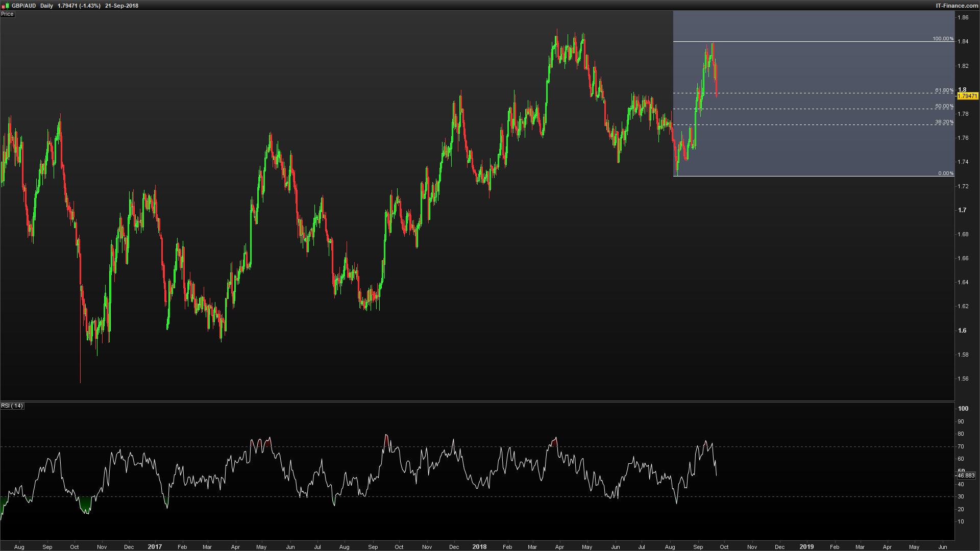980x551 pixels.
Task: Click the 46.883 RSI value tag
Action: point(966,475)
